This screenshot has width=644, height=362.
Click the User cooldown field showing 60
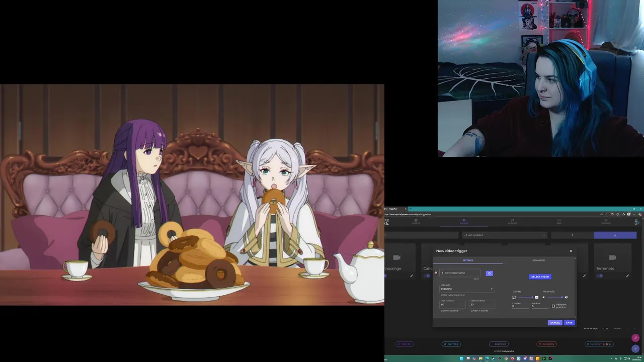(x=452, y=304)
